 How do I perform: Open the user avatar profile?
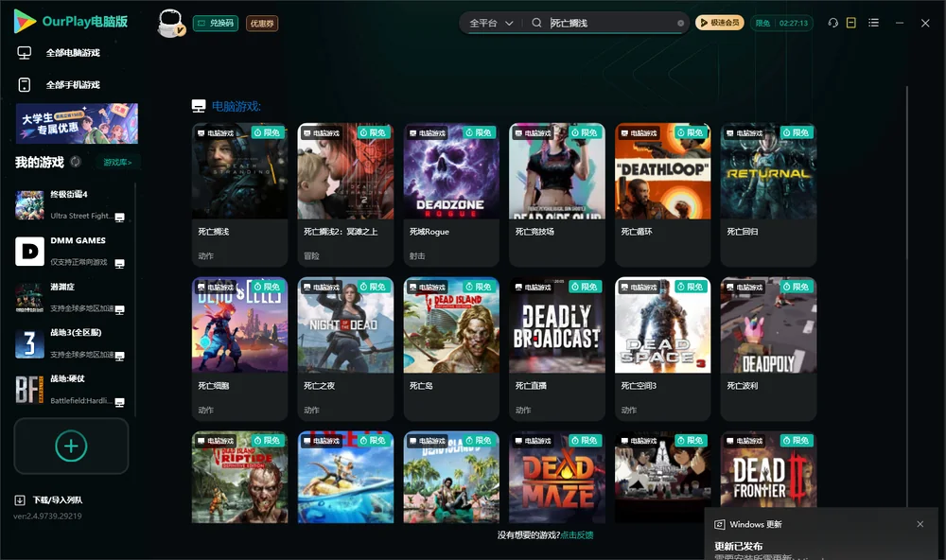[x=170, y=23]
